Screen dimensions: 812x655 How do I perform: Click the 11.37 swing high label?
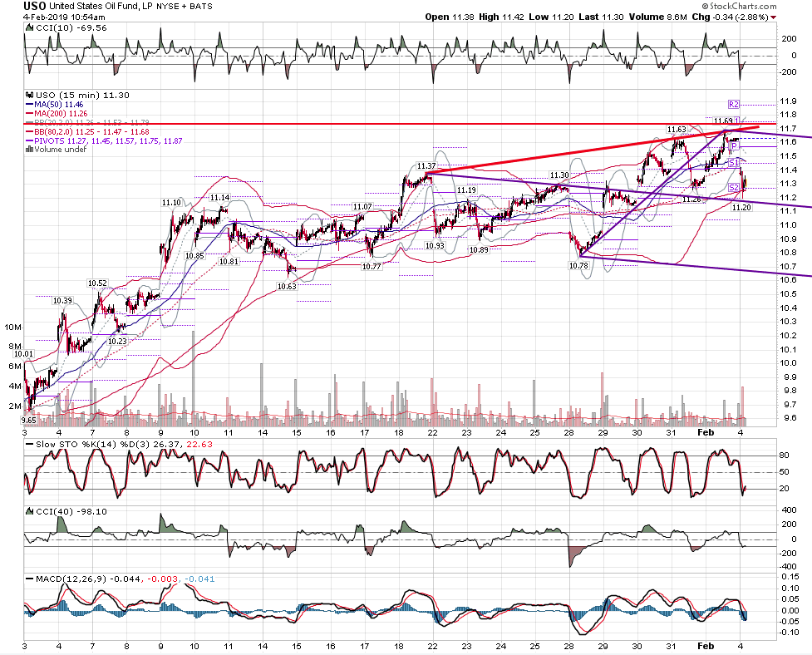[x=426, y=165]
